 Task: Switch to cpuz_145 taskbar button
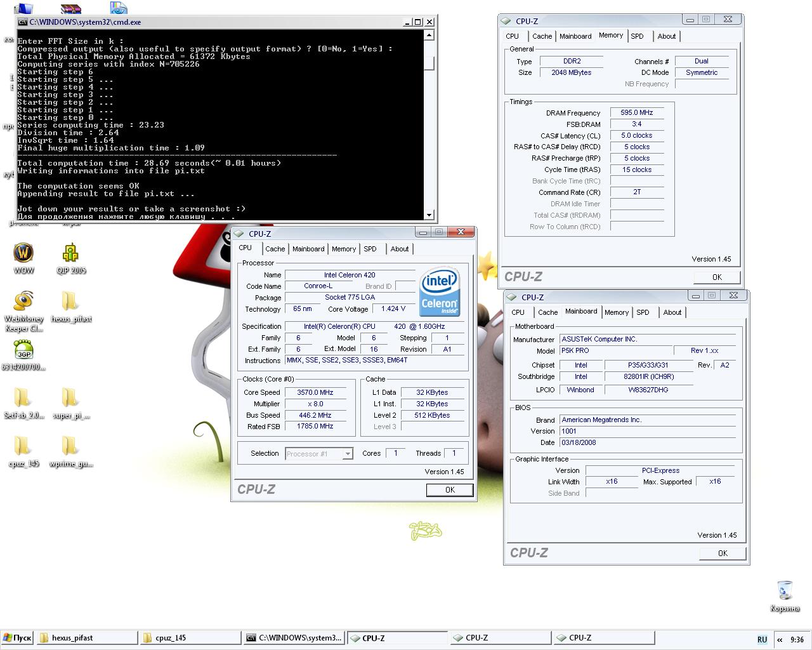(x=190, y=638)
